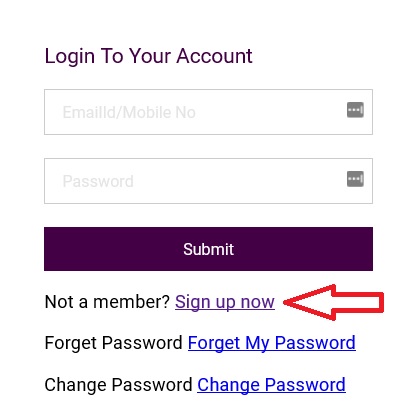Open the Forget My Password link
This screenshot has width=413, height=414.
(272, 343)
